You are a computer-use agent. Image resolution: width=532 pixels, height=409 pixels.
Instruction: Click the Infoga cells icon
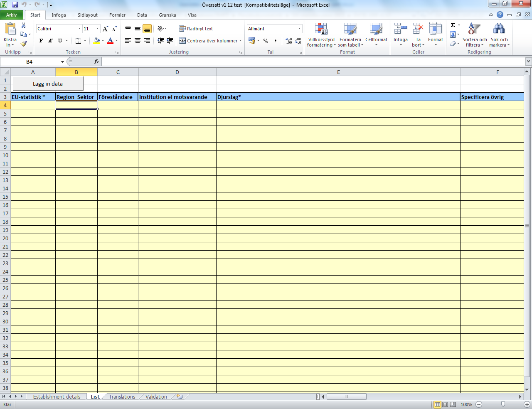[x=401, y=29]
